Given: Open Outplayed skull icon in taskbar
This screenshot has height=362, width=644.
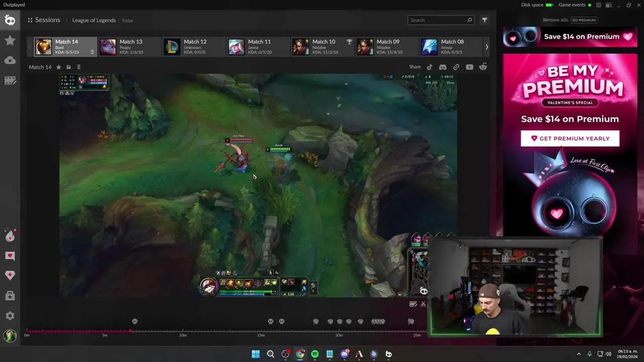Looking at the screenshot, I should [388, 354].
